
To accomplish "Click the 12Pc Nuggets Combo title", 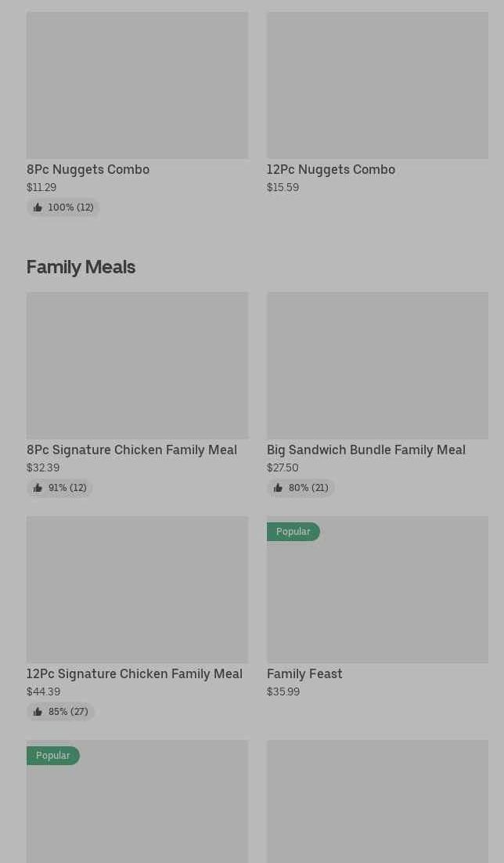I will (330, 169).
